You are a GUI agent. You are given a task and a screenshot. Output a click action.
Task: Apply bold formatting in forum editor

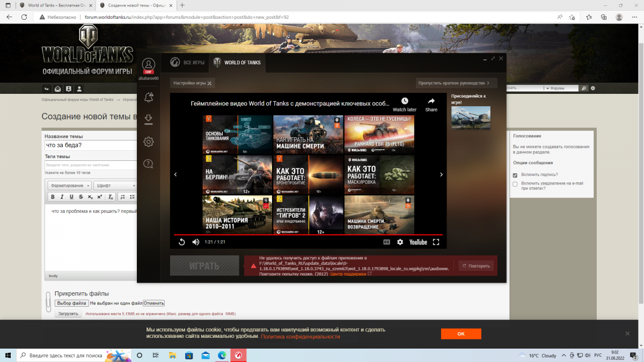(53, 197)
